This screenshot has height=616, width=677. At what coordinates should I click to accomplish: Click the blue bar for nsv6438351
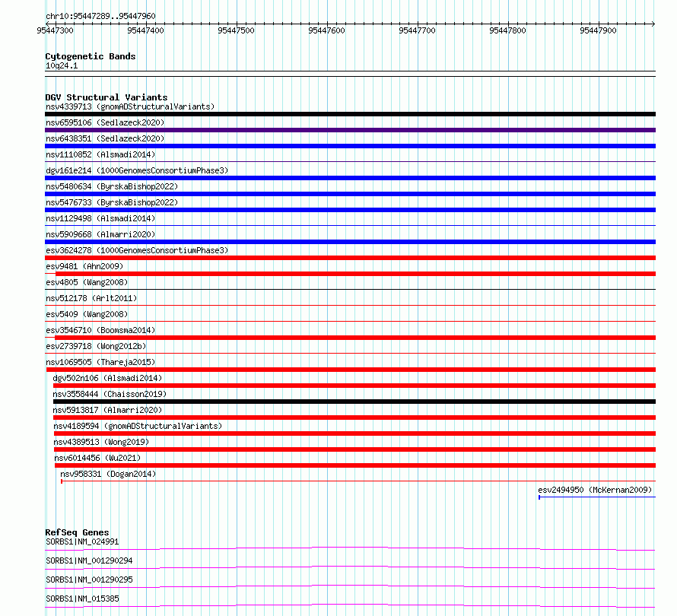pyautogui.click(x=350, y=146)
